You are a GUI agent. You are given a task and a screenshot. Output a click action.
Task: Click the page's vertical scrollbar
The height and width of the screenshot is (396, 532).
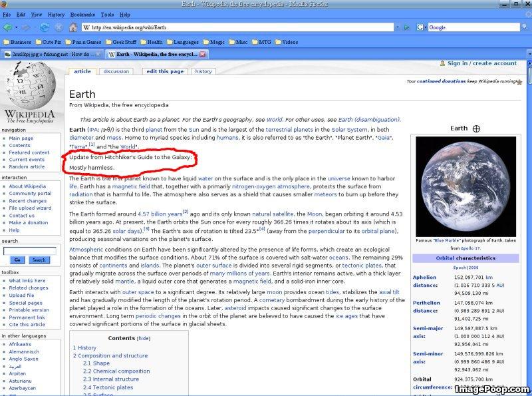(529, 228)
